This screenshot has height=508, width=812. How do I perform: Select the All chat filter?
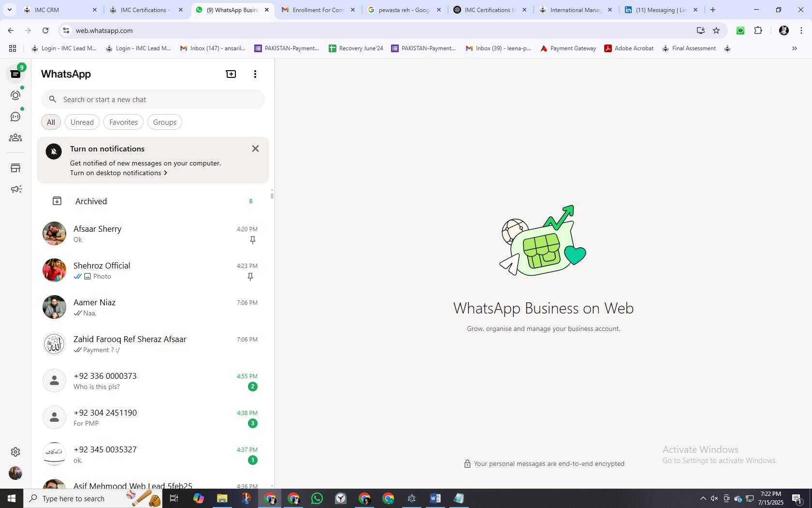point(51,122)
